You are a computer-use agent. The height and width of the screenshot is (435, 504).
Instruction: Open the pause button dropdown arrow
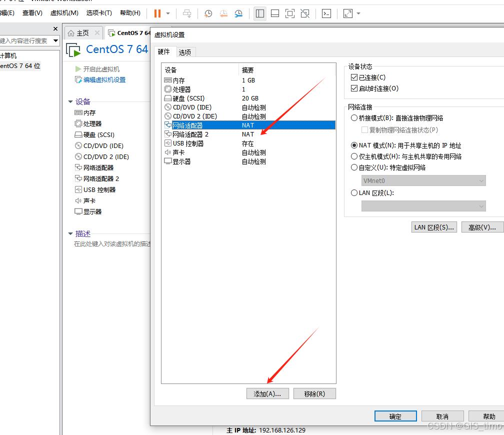pyautogui.click(x=168, y=13)
